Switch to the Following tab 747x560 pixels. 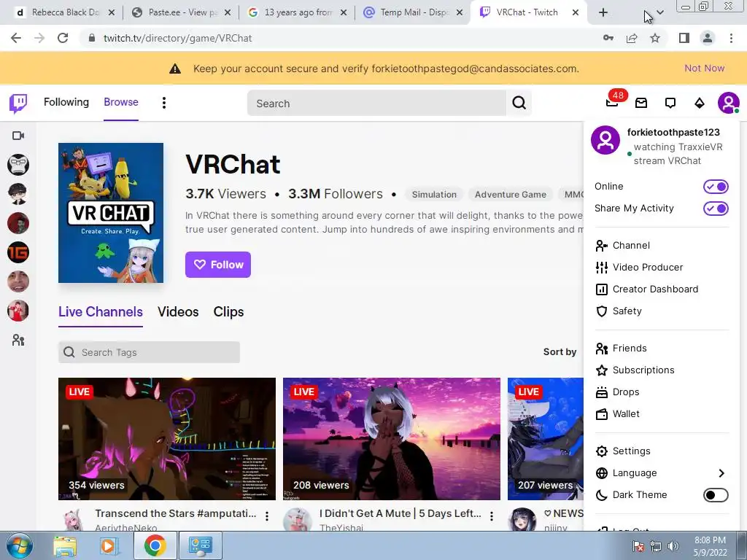coord(66,102)
